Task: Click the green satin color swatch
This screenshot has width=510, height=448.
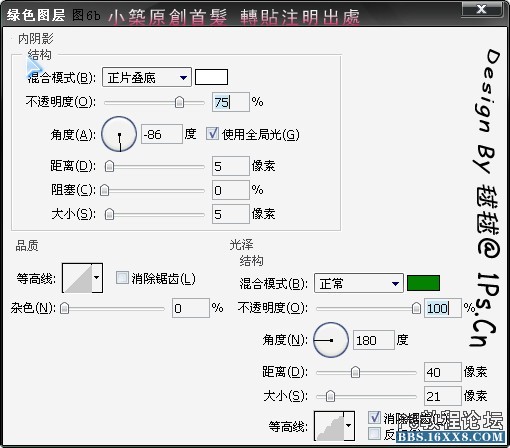Action: click(x=423, y=283)
